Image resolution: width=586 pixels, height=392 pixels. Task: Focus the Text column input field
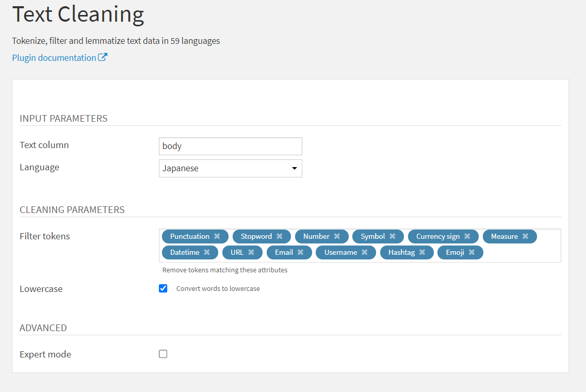230,146
